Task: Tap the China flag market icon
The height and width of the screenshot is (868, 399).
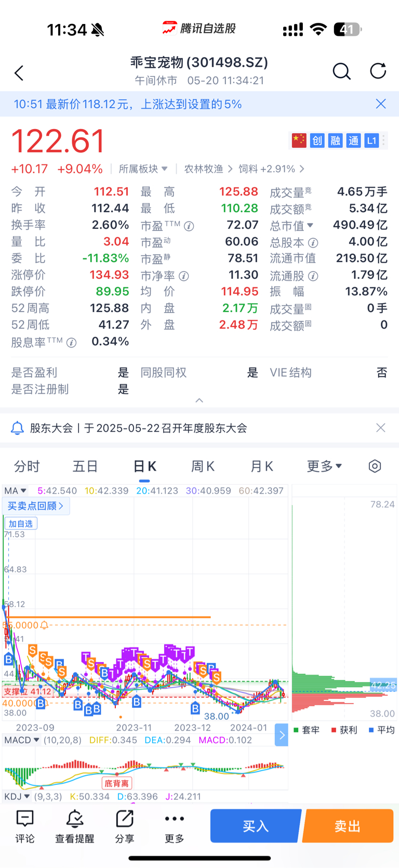Action: [x=299, y=140]
